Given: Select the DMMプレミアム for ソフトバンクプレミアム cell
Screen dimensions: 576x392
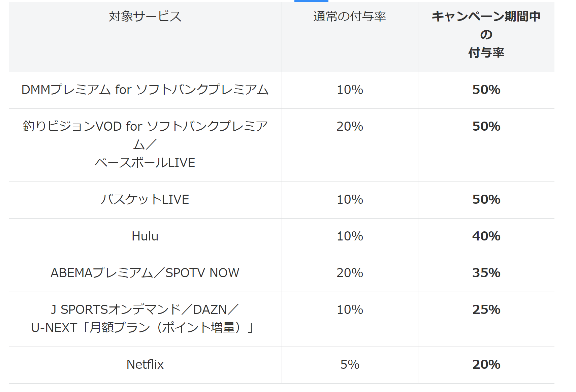Looking at the screenshot, I should pos(145,90).
